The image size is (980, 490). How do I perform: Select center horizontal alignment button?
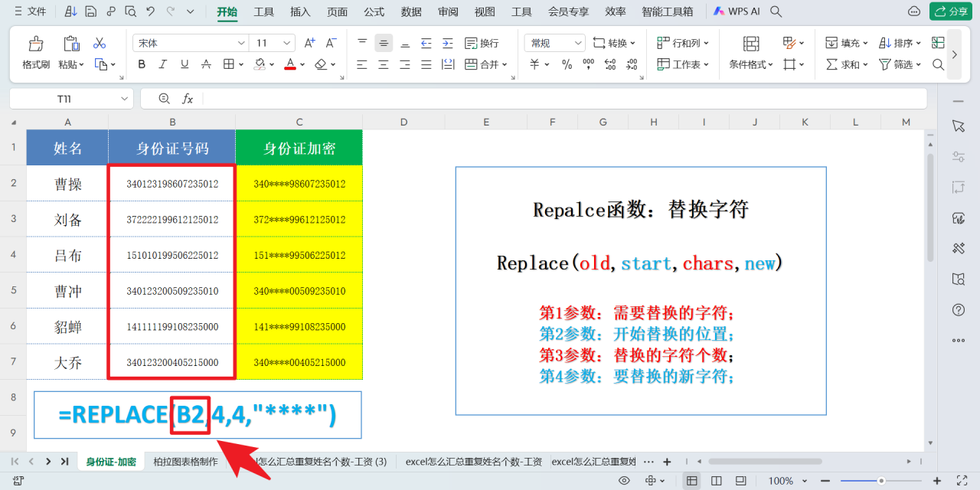[x=384, y=64]
